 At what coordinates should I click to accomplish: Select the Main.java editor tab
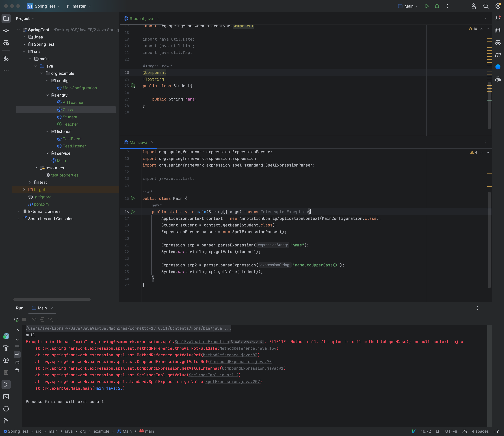point(138,142)
